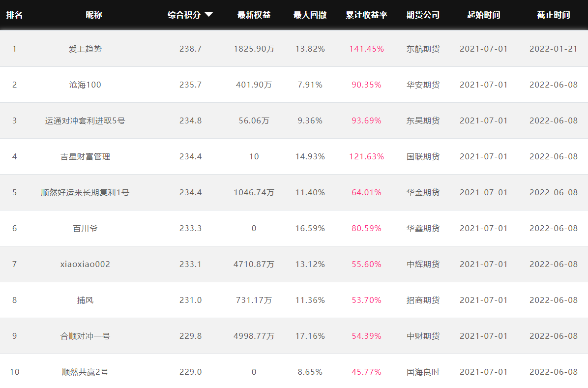Click return rate 80.59%
Viewport: 588px width, 388px height.
(366, 229)
